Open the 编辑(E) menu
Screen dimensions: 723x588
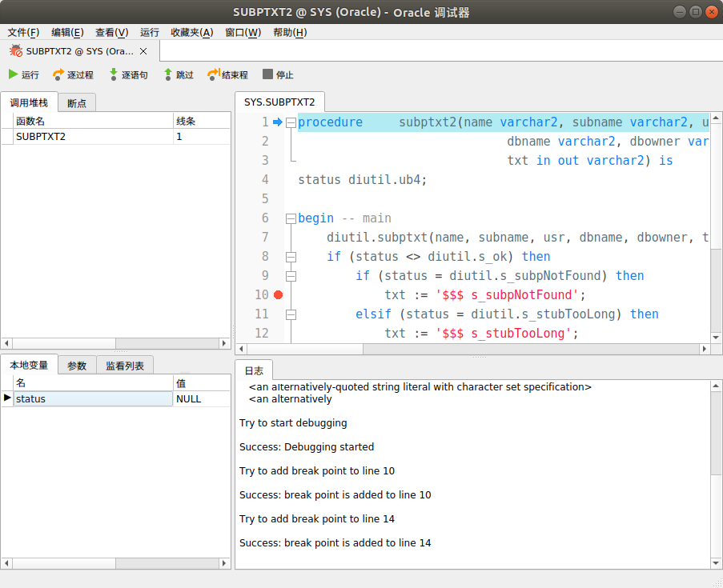[x=67, y=32]
